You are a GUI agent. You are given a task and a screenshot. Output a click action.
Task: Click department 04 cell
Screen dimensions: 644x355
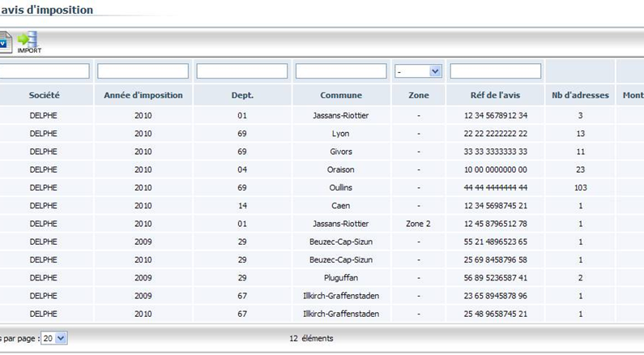(242, 169)
